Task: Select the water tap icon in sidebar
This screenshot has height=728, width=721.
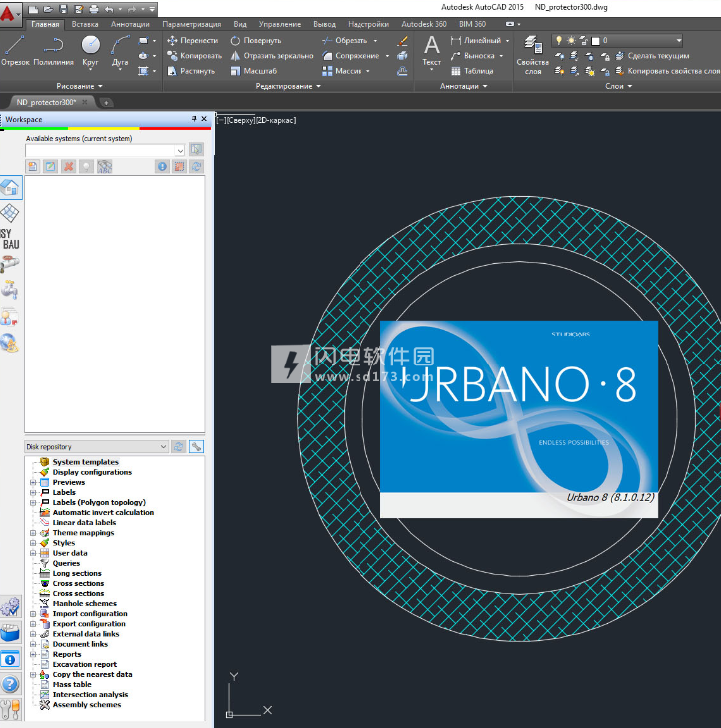Action: pos(10,291)
